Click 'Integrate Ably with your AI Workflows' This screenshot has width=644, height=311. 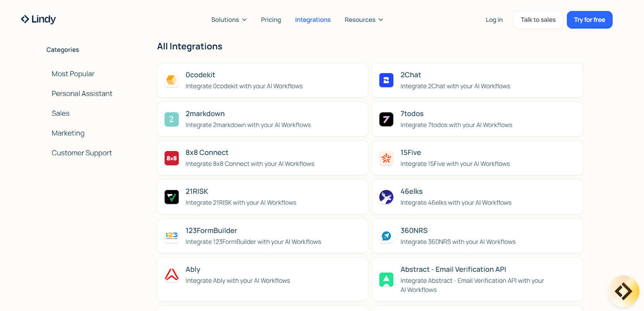[x=238, y=281]
